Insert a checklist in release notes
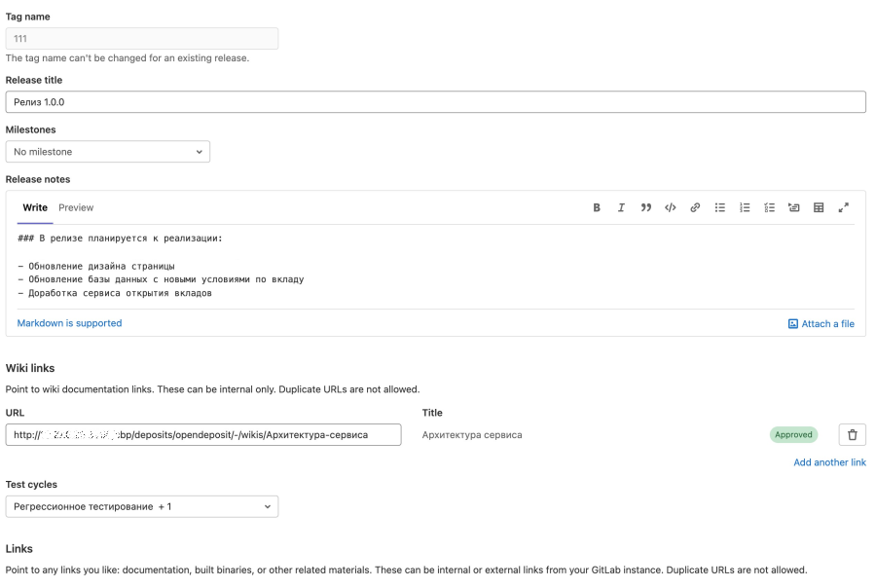This screenshot has width=876, height=588. click(769, 207)
